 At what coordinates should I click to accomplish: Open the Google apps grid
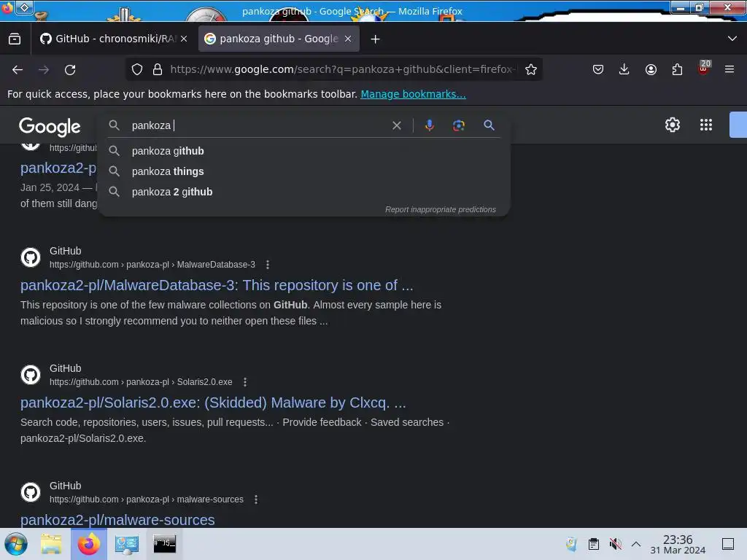point(706,125)
